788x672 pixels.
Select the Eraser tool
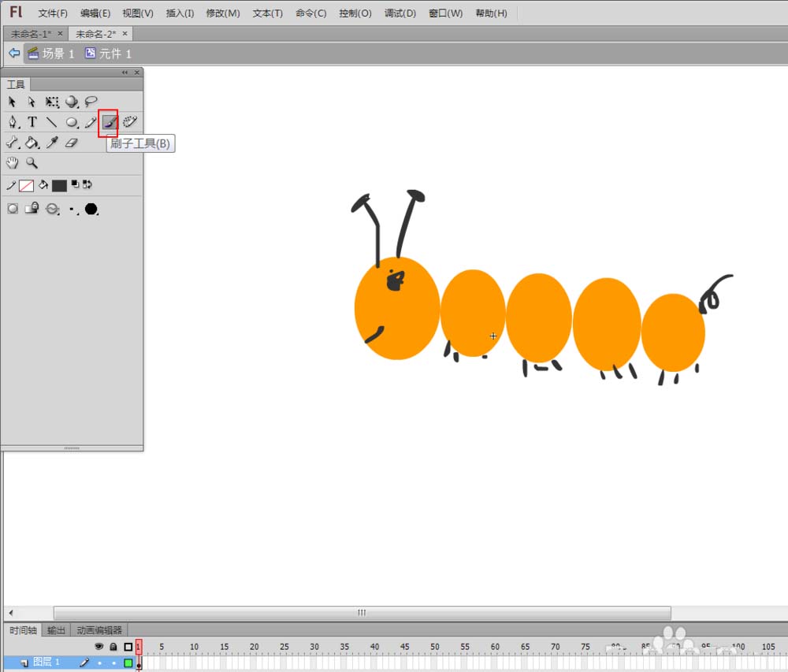tap(72, 143)
